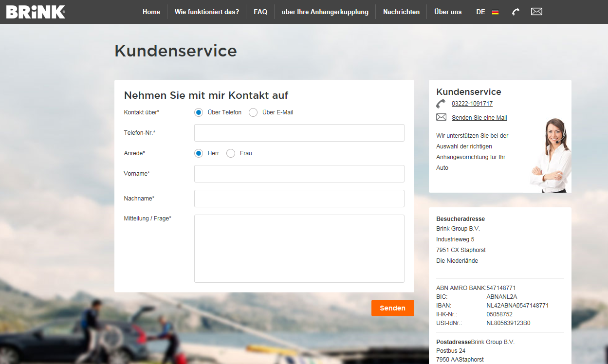Open the envelope icon in the header
This screenshot has width=608, height=364.
tap(536, 12)
